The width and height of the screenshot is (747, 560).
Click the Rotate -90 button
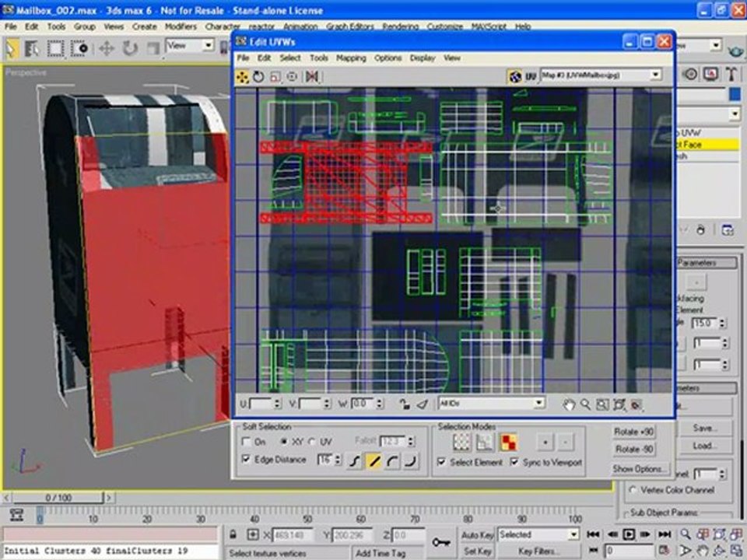pos(633,449)
